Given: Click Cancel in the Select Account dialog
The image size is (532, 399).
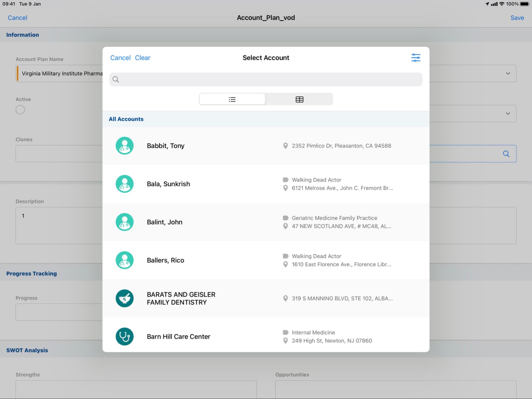Looking at the screenshot, I should pos(120,58).
